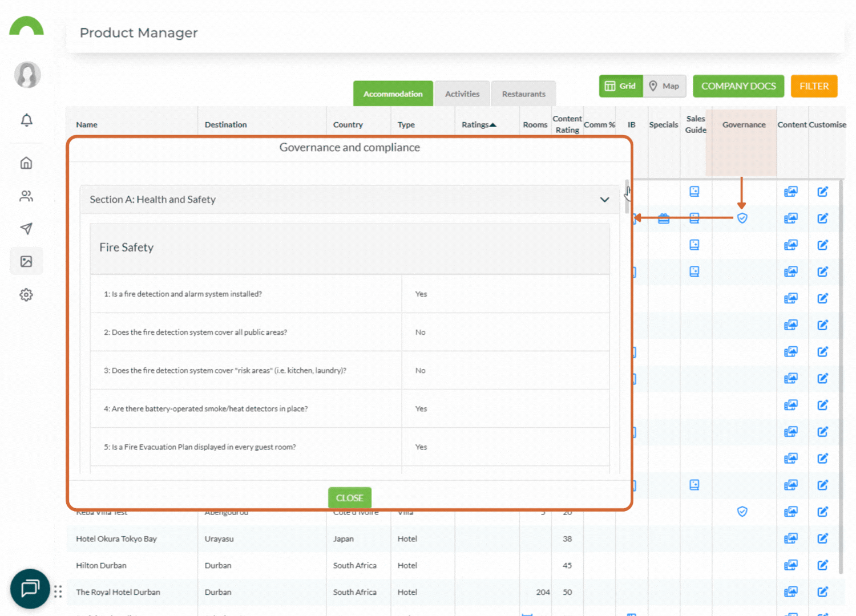Open the Users section from sidebar
Image resolution: width=856 pixels, height=616 pixels.
tap(26, 196)
